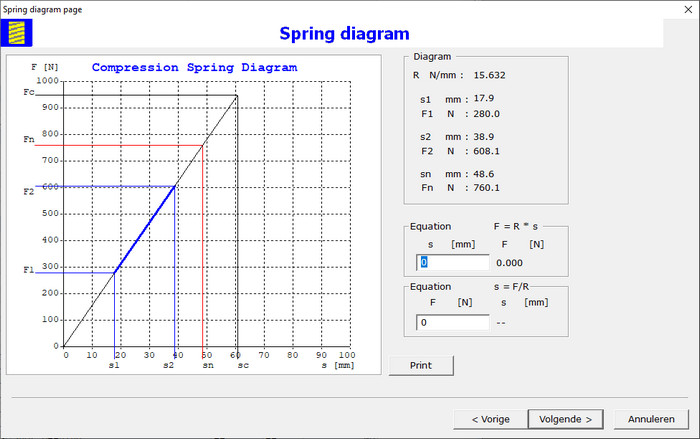
Task: Go back with the Vorige button
Action: (489, 419)
